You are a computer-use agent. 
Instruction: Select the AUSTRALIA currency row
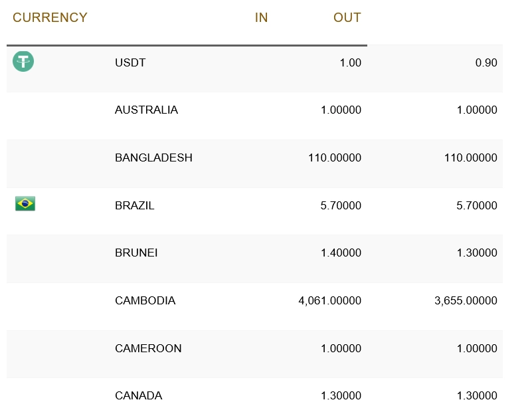[x=146, y=110]
